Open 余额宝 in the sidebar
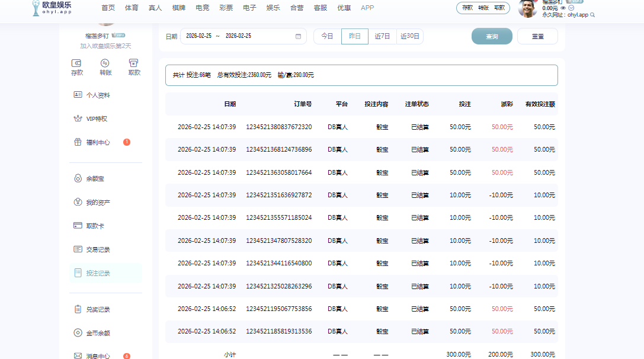The height and width of the screenshot is (359, 644). pyautogui.click(x=95, y=178)
